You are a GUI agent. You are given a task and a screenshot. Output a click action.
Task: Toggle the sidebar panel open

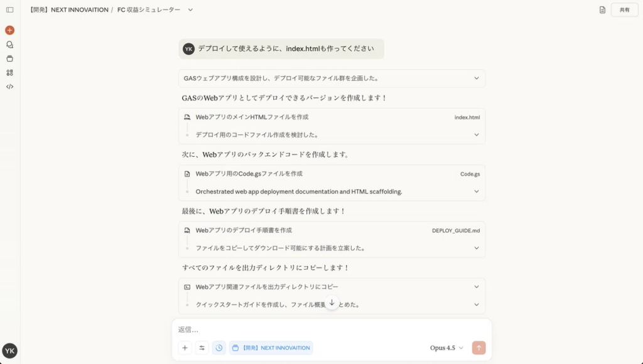pos(9,10)
